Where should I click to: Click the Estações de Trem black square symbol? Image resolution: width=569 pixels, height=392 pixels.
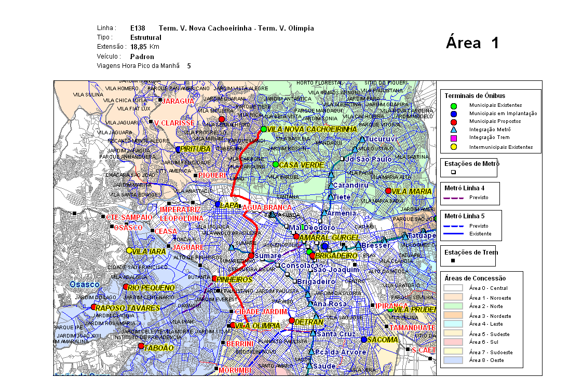click(453, 260)
